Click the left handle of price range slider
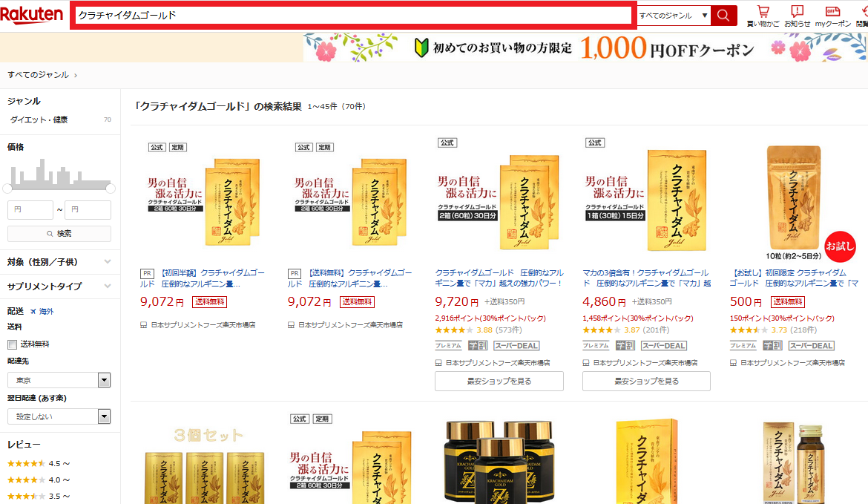 click(x=8, y=188)
